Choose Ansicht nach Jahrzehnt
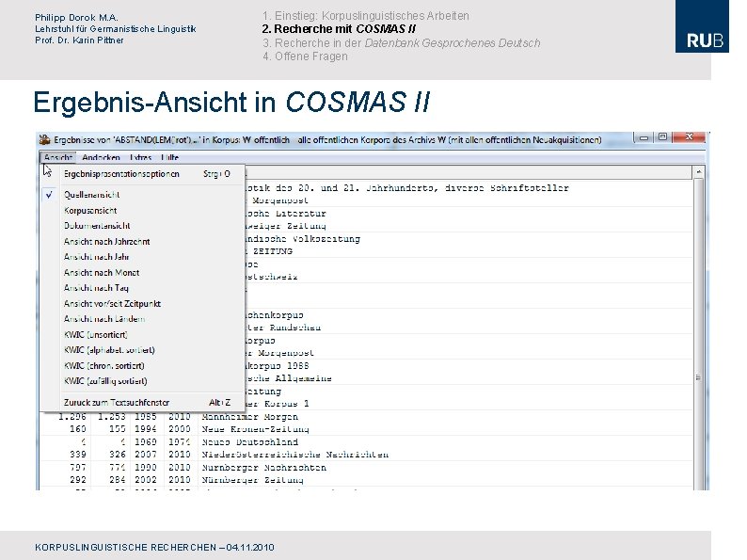Screen dimensions: 747x560 (x=143, y=242)
